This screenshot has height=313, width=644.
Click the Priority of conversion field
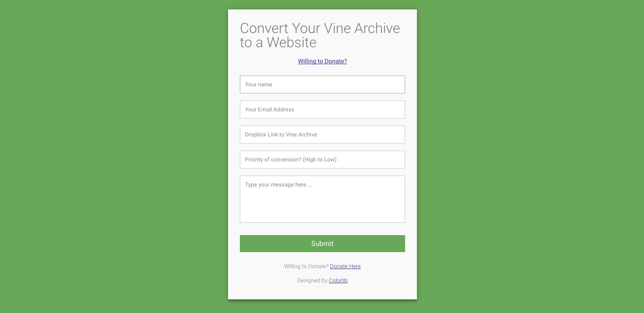point(322,160)
